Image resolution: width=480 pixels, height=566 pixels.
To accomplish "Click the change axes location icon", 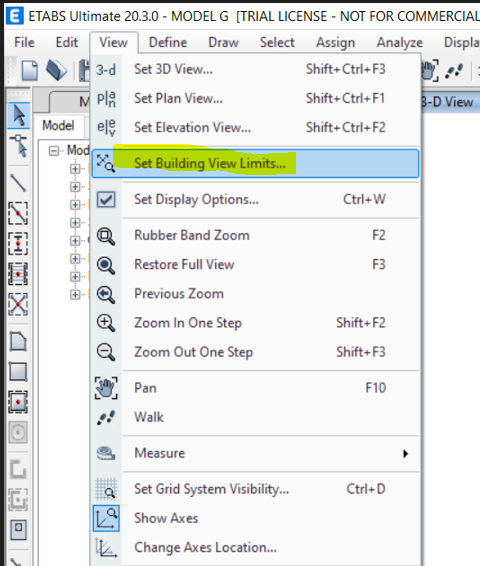I will tap(106, 548).
